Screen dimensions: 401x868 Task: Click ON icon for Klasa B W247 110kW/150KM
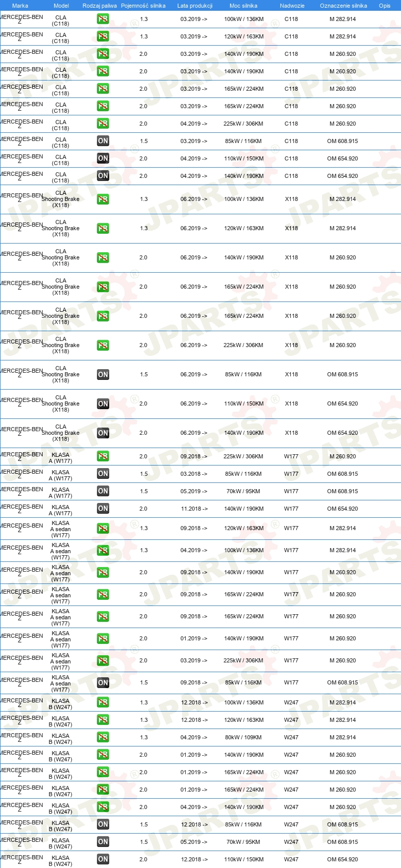click(x=103, y=859)
